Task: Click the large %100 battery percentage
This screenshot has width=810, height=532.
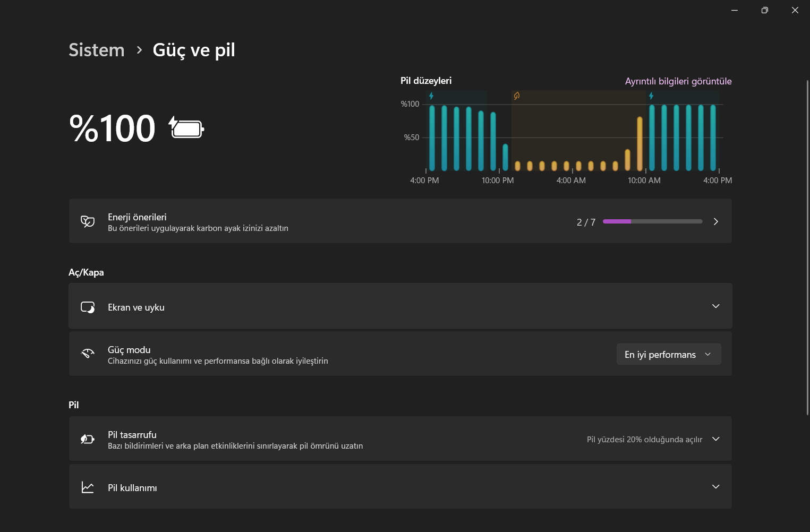Action: click(x=113, y=128)
